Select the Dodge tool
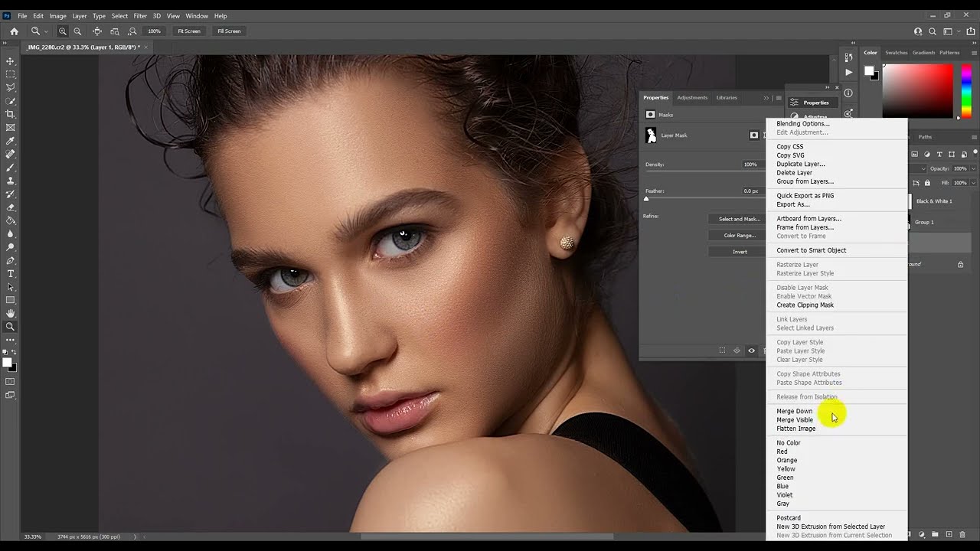This screenshot has height=551, width=980. 11,246
